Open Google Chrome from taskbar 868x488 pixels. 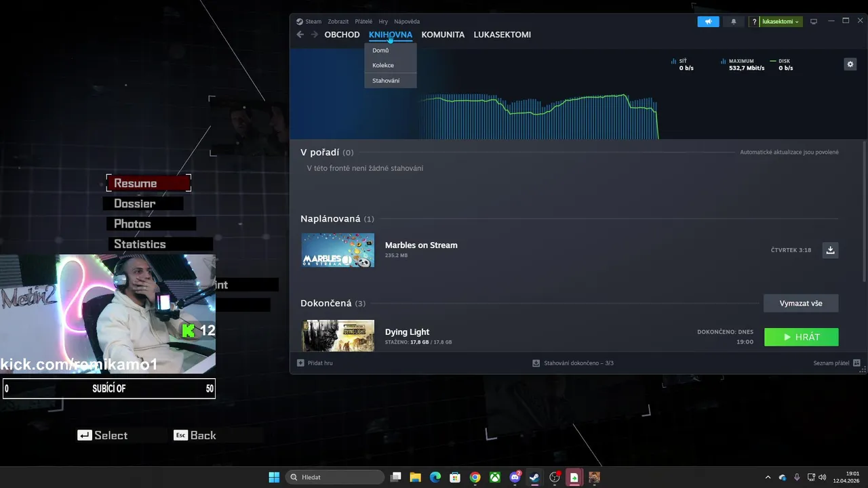475,477
